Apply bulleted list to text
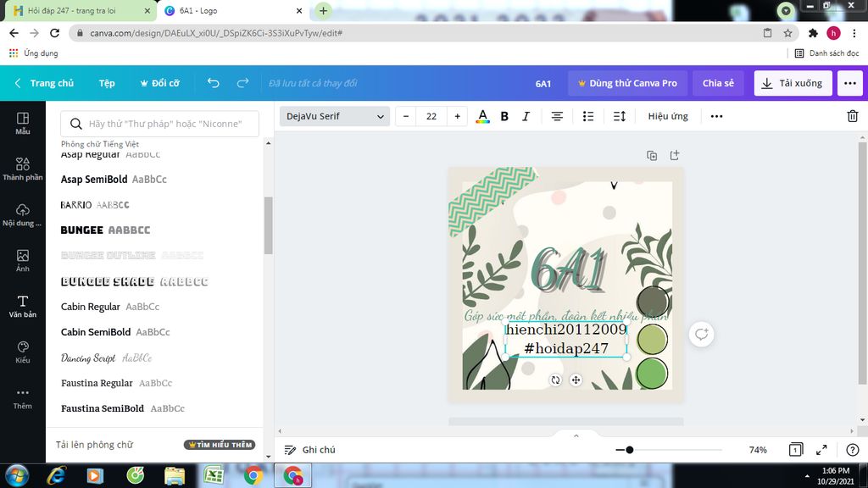 point(588,116)
